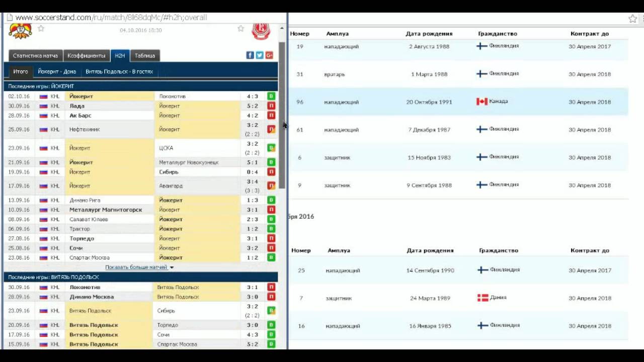Bookmark star in right browser window

(x=633, y=19)
